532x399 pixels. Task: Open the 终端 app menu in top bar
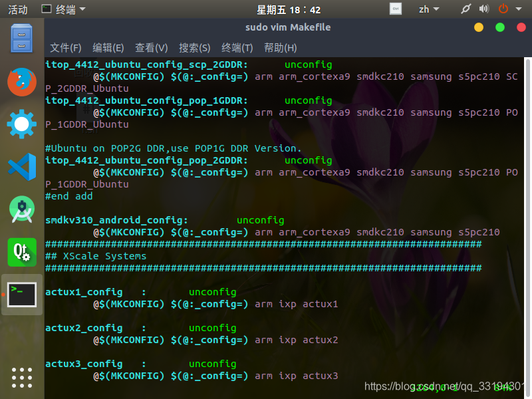63,9
